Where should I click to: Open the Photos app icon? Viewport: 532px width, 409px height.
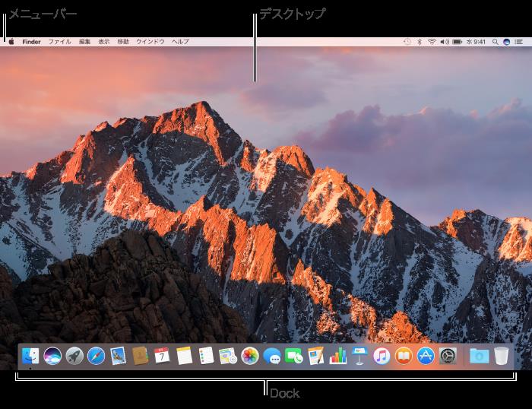click(250, 356)
